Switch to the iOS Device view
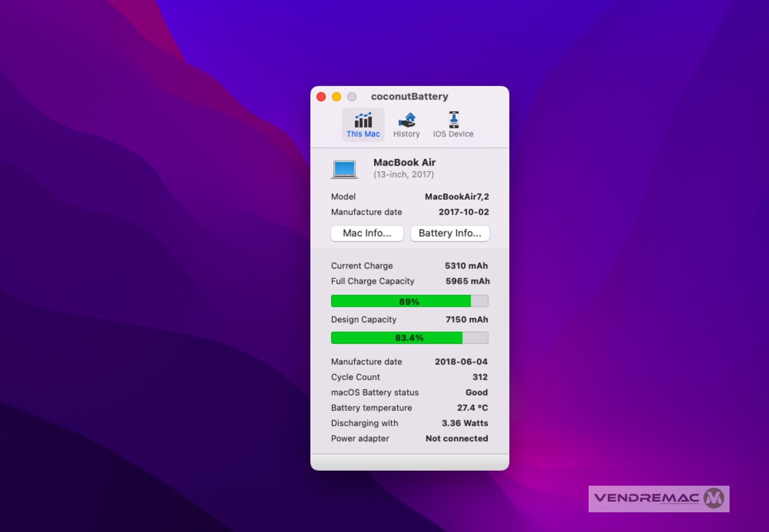This screenshot has height=532, width=769. pos(453,120)
